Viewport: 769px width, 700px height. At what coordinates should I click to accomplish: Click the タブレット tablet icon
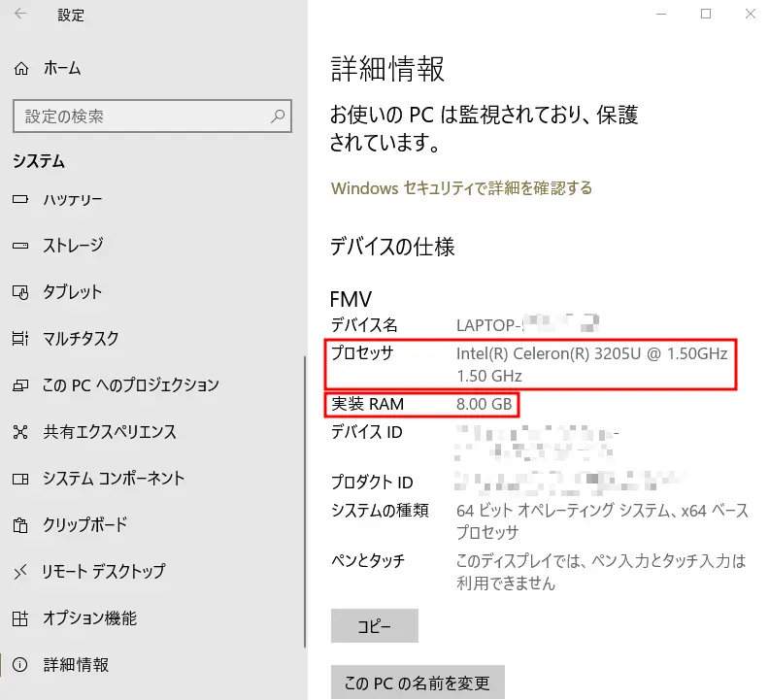[x=20, y=292]
